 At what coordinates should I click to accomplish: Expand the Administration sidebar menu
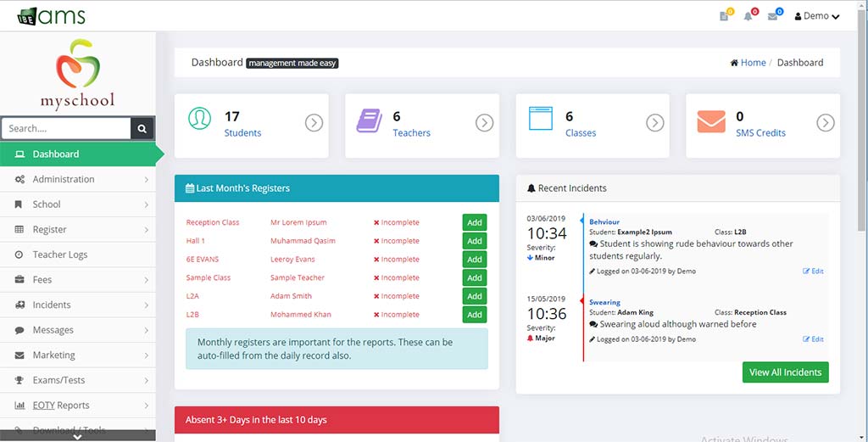[78, 180]
